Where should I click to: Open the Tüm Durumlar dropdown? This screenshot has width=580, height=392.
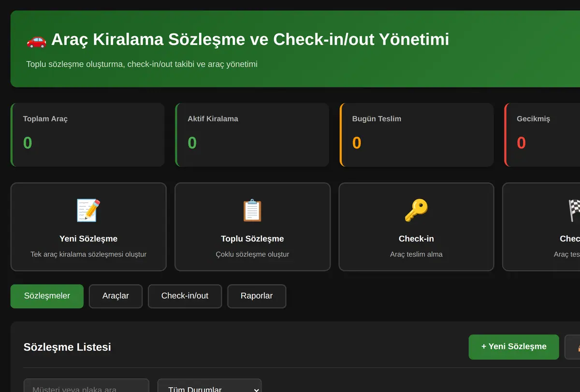pos(209,385)
